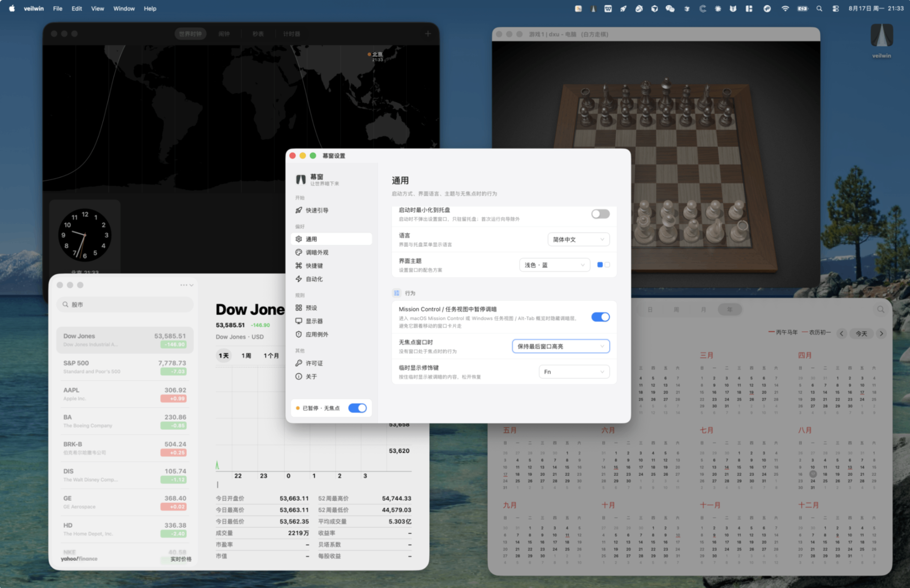910x588 pixels.
Task: Click the analog 北京 clock face
Action: click(85, 235)
